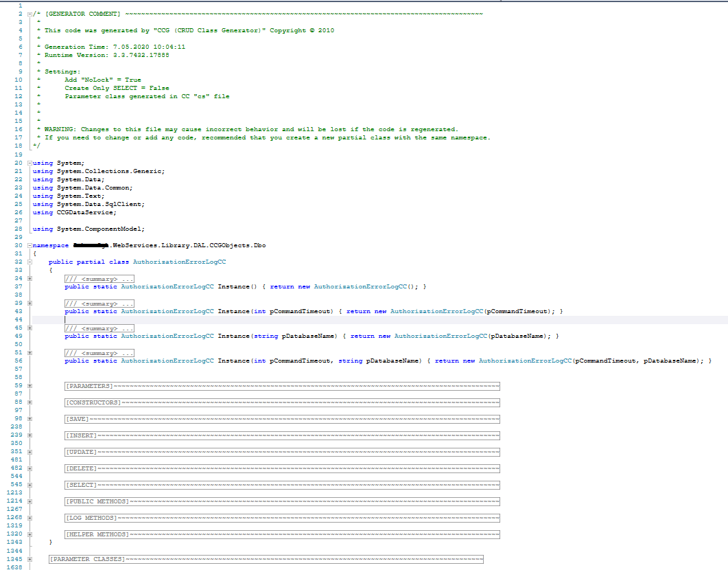Collapse the using directives block

click(30, 163)
